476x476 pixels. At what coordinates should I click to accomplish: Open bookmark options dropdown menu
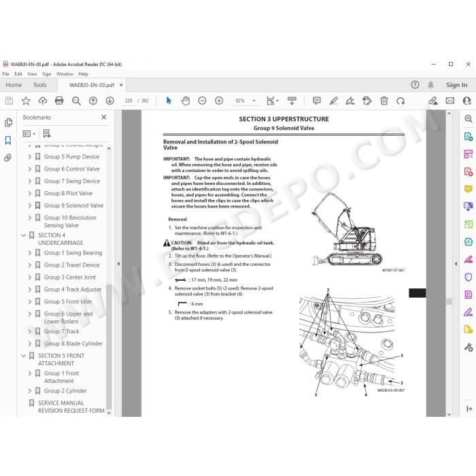[x=29, y=133]
